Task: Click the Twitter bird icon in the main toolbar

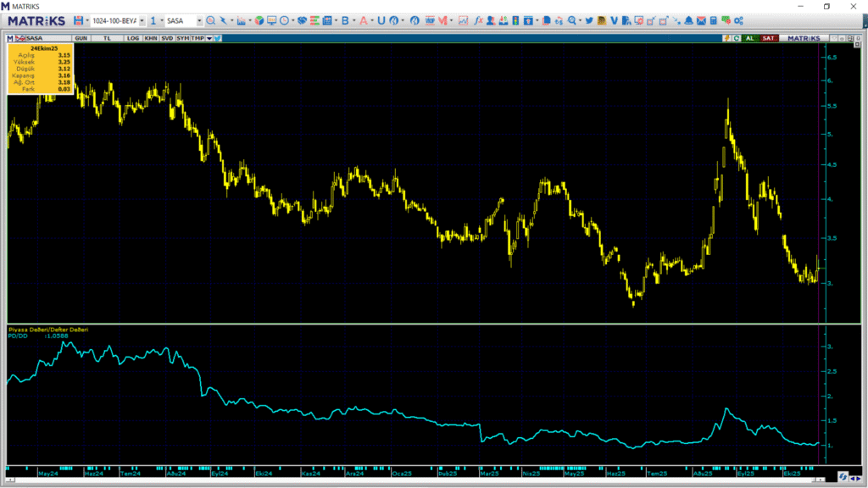Action: (588, 20)
